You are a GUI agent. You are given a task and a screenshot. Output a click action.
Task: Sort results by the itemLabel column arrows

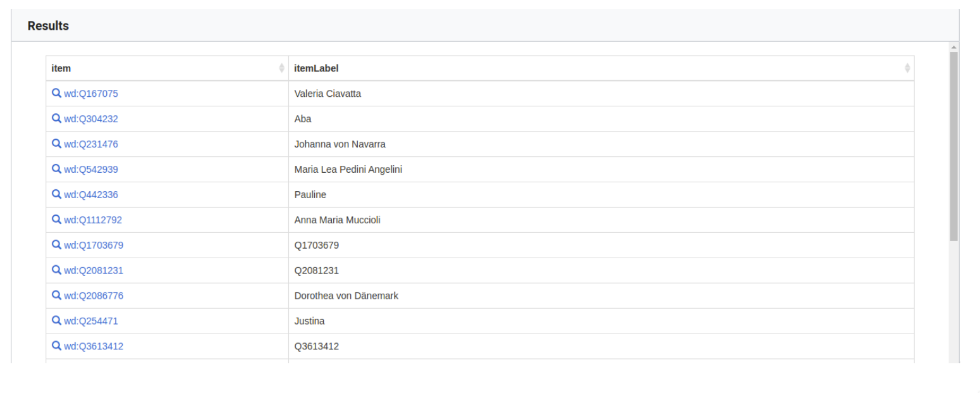(907, 68)
